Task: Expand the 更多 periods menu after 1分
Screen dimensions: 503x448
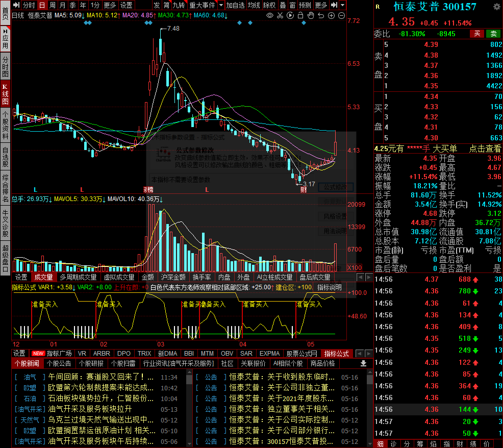Action: coord(110,5)
